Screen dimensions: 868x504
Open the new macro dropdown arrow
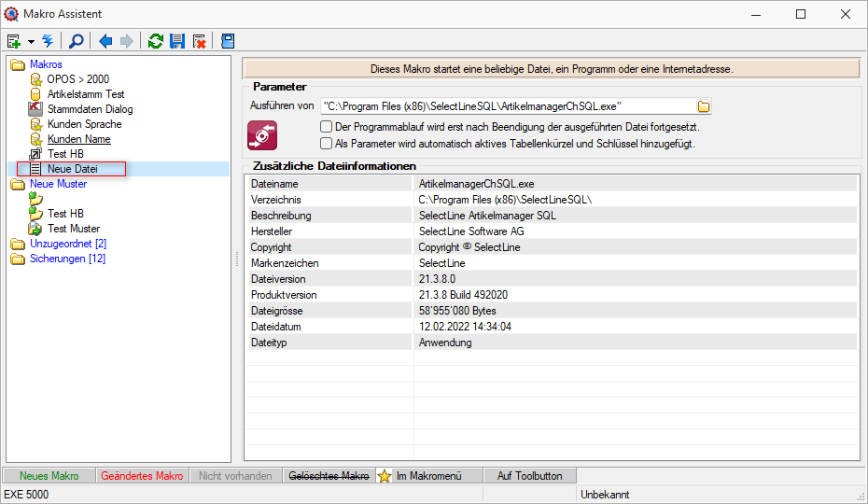click(31, 42)
